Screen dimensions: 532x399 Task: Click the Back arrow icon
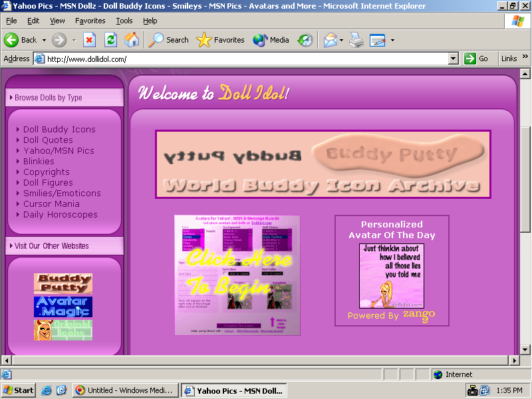point(11,40)
